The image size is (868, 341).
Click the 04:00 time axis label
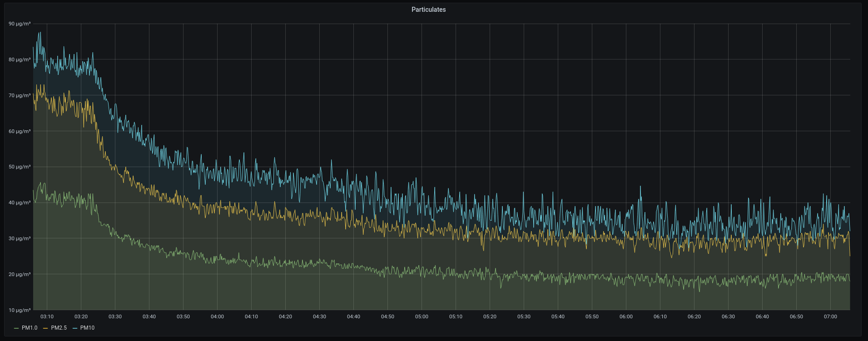tap(217, 316)
